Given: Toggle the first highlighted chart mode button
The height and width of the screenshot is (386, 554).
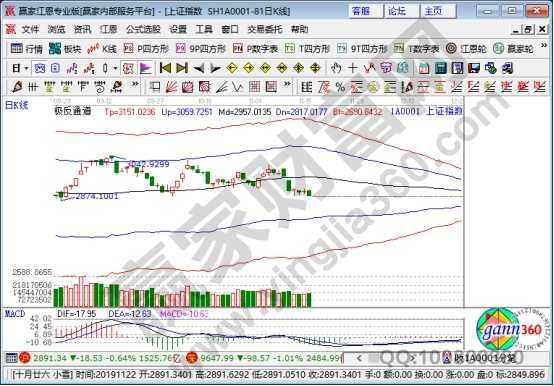Looking at the screenshot, I should [x=39, y=68].
